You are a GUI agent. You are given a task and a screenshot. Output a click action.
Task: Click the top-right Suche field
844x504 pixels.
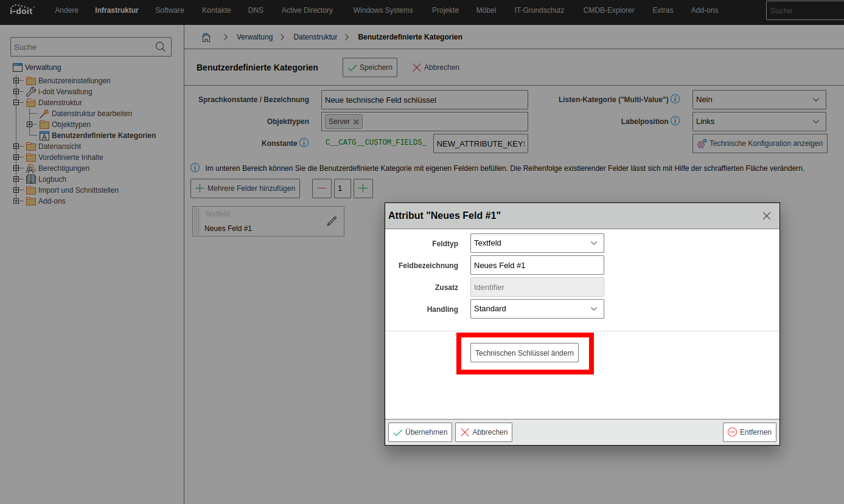pos(805,10)
